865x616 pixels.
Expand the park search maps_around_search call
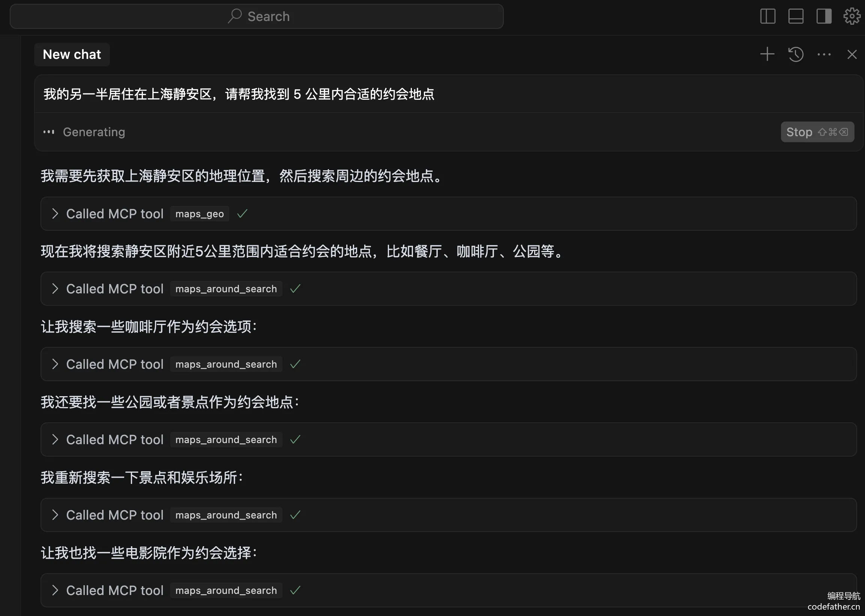point(56,440)
